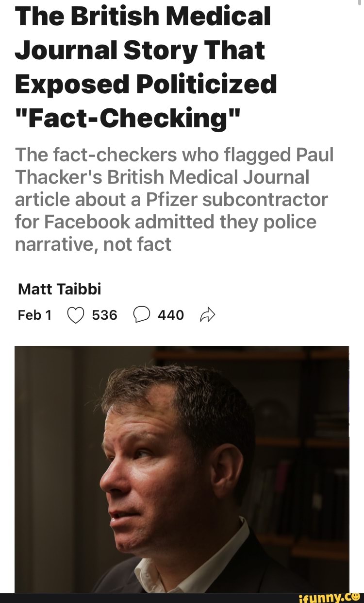Click the smiley face in iFunny logo
Image resolution: width=364 pixels, height=603 pixels.
coord(357,596)
